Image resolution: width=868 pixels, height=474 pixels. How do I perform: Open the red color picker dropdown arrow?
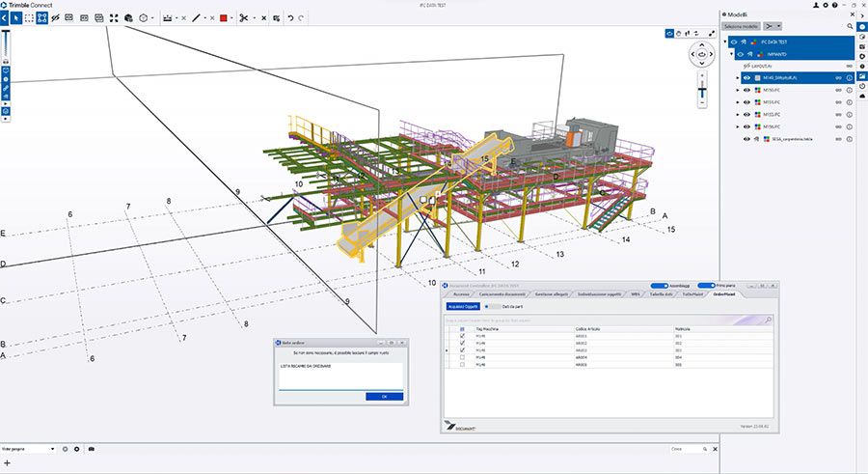232,17
